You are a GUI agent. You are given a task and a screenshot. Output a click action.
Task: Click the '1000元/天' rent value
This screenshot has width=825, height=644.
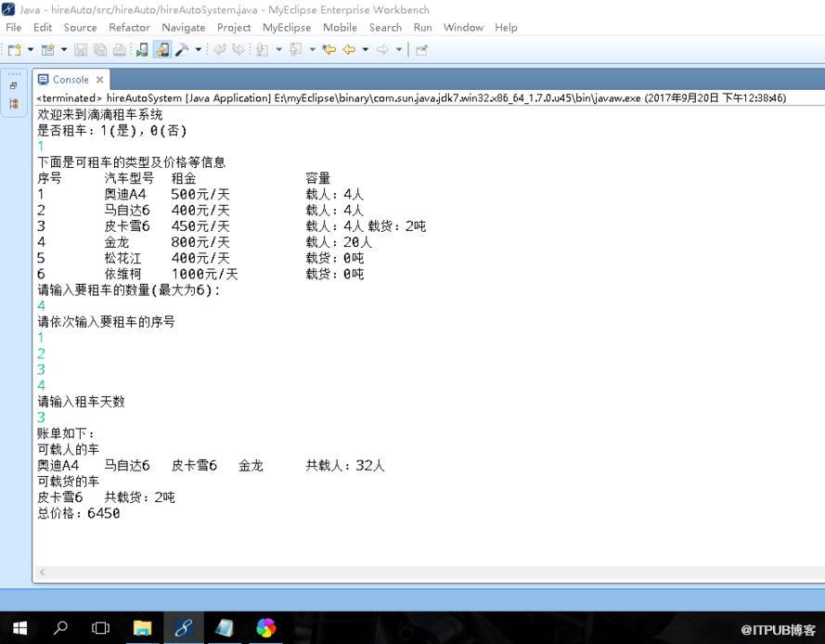[x=205, y=274]
